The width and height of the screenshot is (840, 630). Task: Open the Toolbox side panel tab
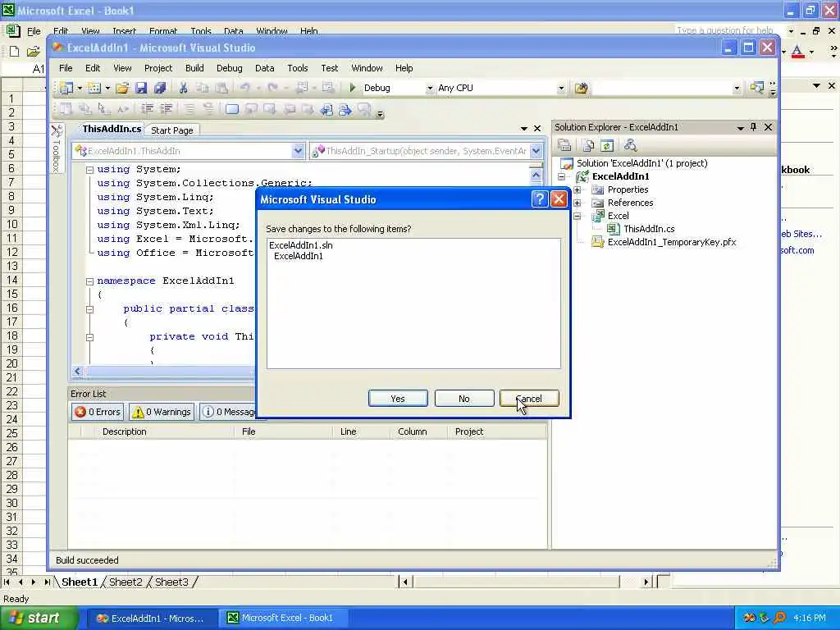(x=57, y=148)
